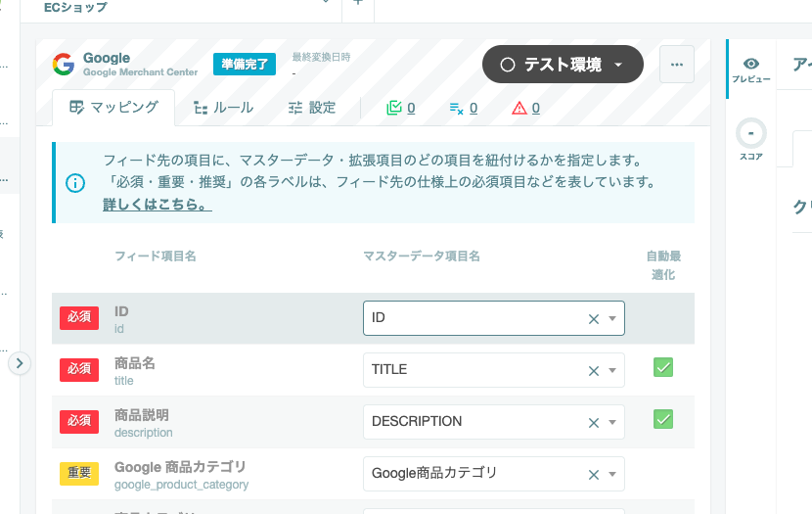The image size is (812, 514).
Task: Expand the DESCRIPTION dropdown arrow
Action: (612, 422)
